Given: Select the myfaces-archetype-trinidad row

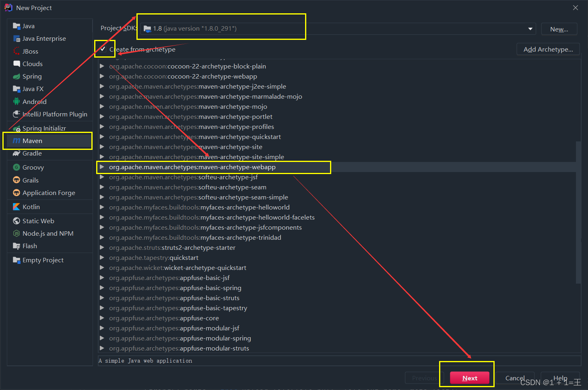Looking at the screenshot, I should point(337,237).
